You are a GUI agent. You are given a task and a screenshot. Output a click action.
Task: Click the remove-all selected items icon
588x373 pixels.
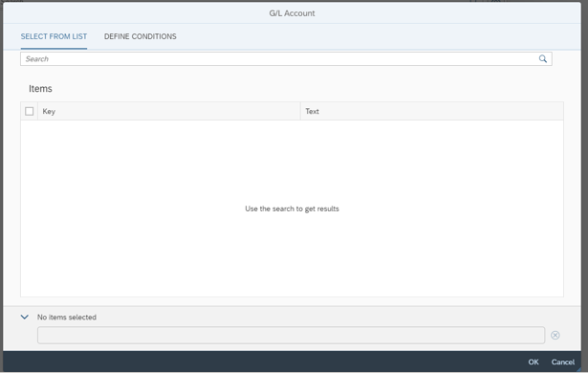[555, 335]
